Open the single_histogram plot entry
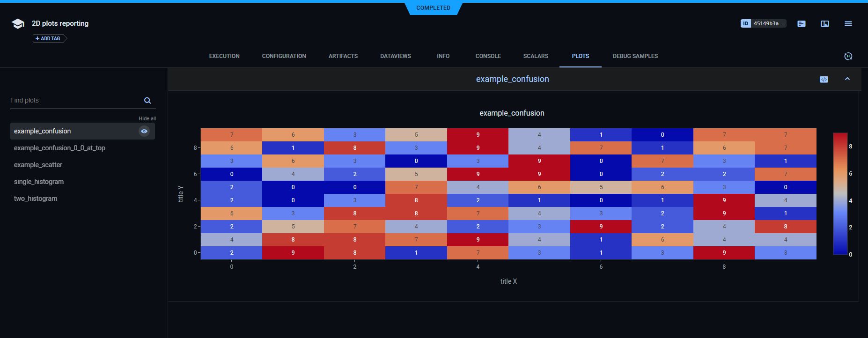 pyautogui.click(x=39, y=182)
